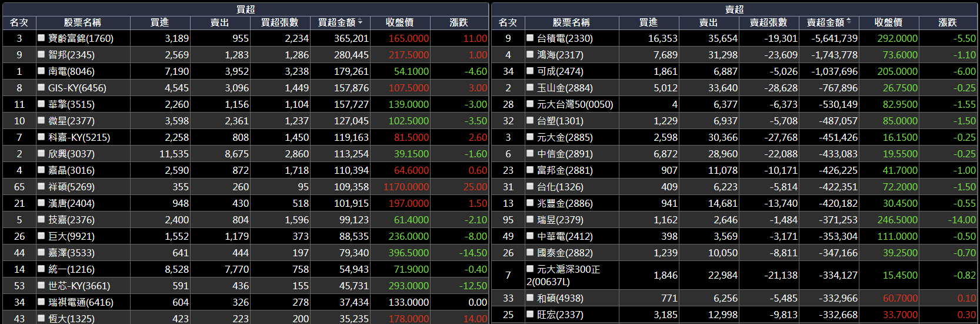Click closing price 292.0000 of 台積電
Screen dimensions: 980x324
coord(897,38)
